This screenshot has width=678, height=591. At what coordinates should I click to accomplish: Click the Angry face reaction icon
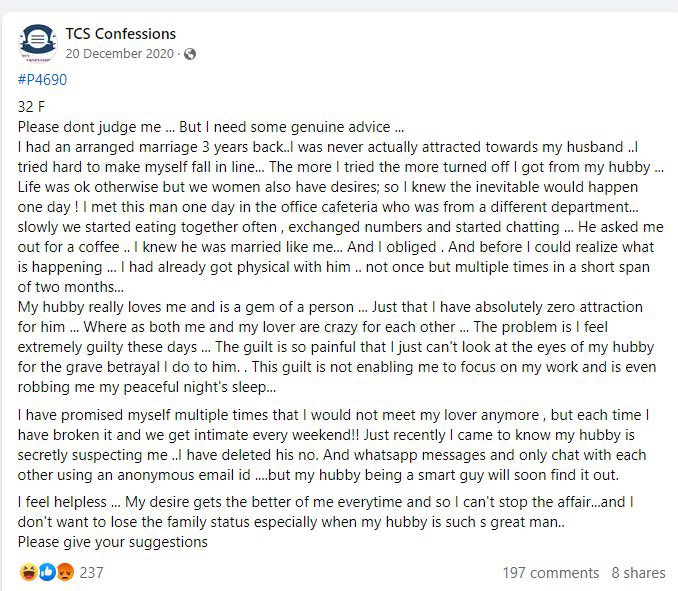(65, 572)
